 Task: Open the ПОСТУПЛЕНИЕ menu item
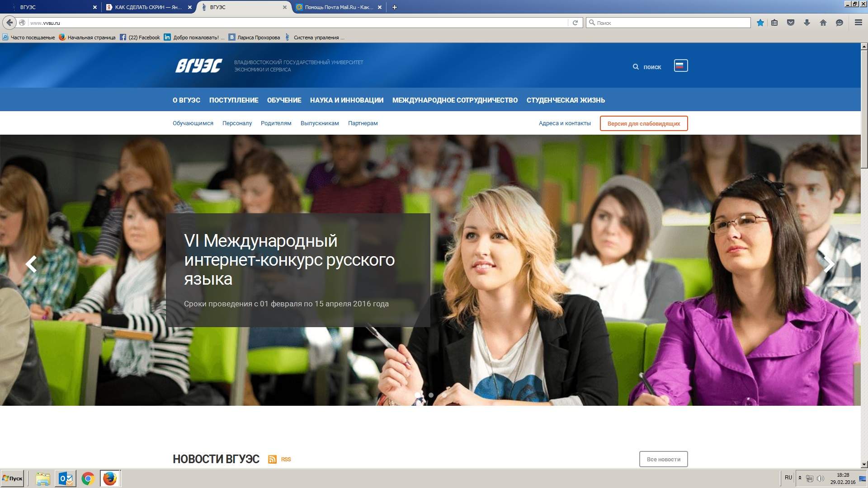coord(234,100)
